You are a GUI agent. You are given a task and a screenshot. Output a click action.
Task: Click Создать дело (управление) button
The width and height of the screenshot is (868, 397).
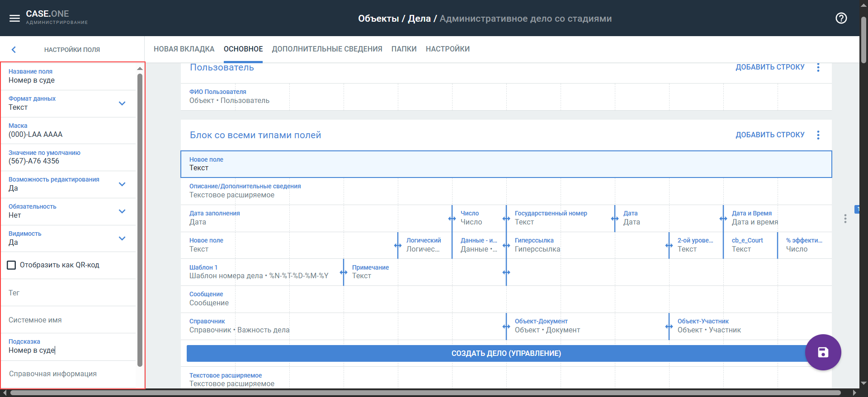tap(505, 353)
